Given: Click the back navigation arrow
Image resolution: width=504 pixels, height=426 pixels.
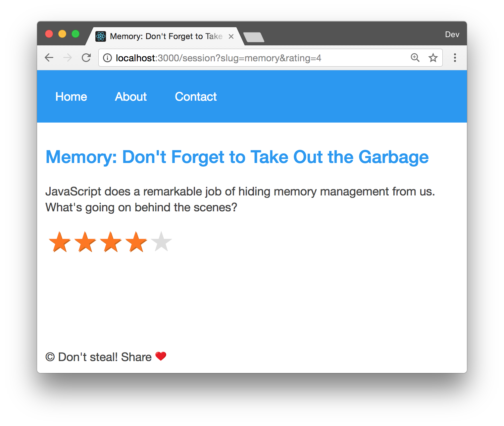Looking at the screenshot, I should [49, 57].
